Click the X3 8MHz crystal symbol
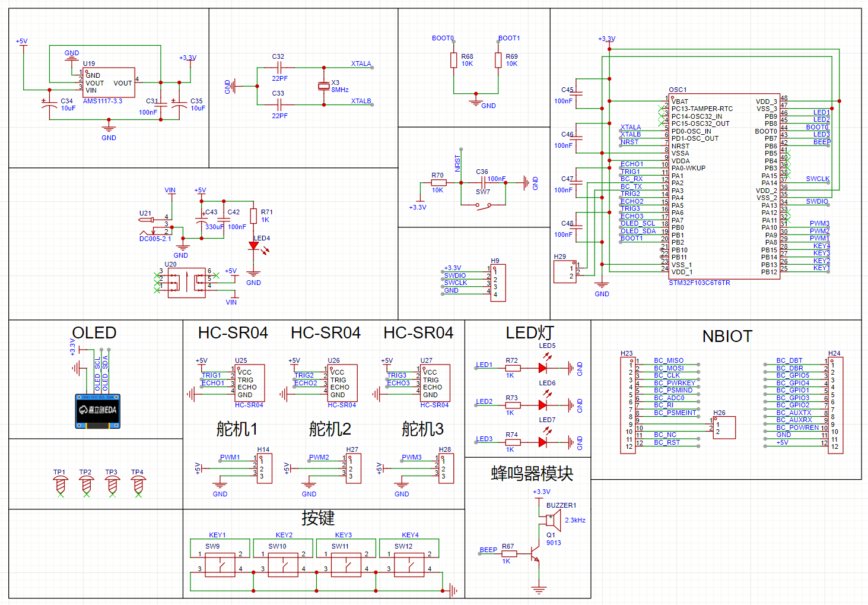The image size is (868, 605). coord(323,86)
